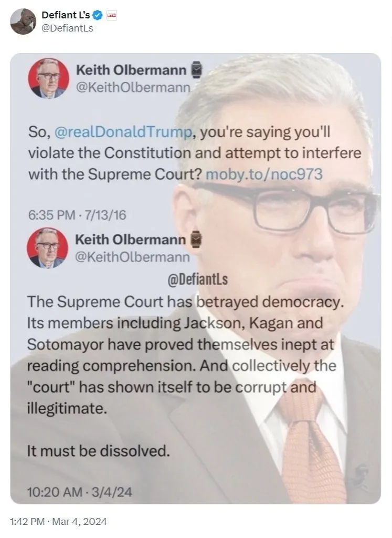Click the top Keith Olbermann avatar
The width and height of the screenshot is (392, 538).
point(48,78)
